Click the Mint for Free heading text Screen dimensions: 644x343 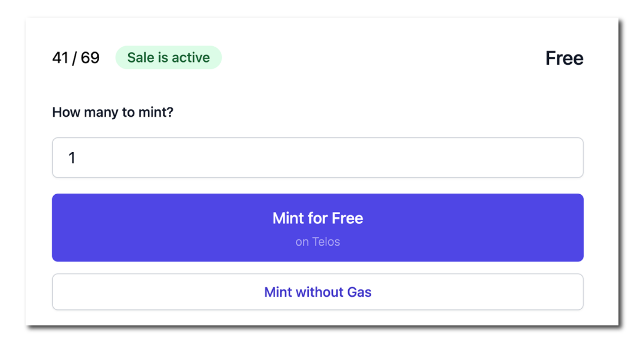tap(318, 218)
